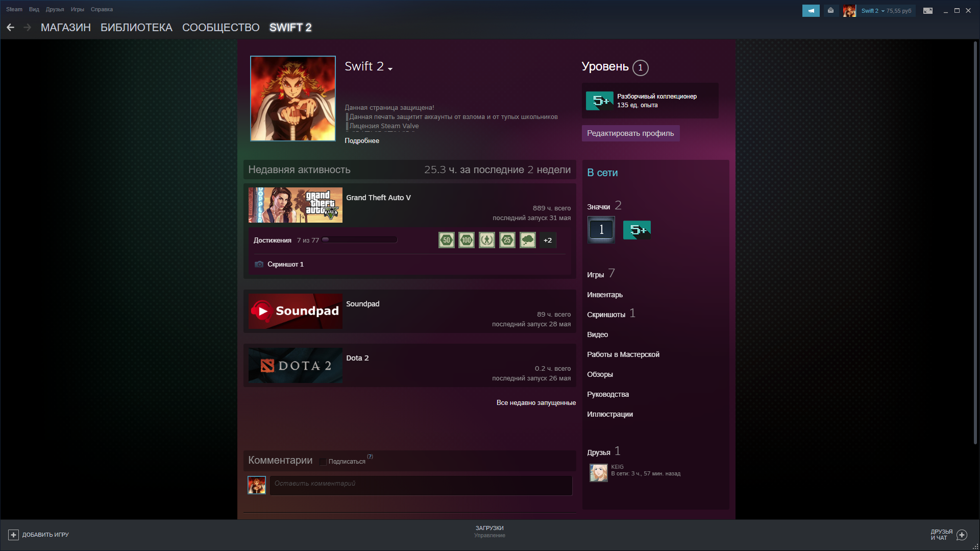Switch to Big Picture mode icon
Viewport: 980px width, 551px height.
point(928,11)
